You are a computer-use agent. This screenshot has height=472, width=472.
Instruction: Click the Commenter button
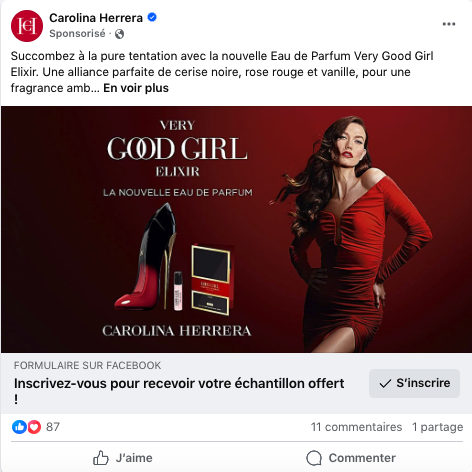pyautogui.click(x=351, y=458)
